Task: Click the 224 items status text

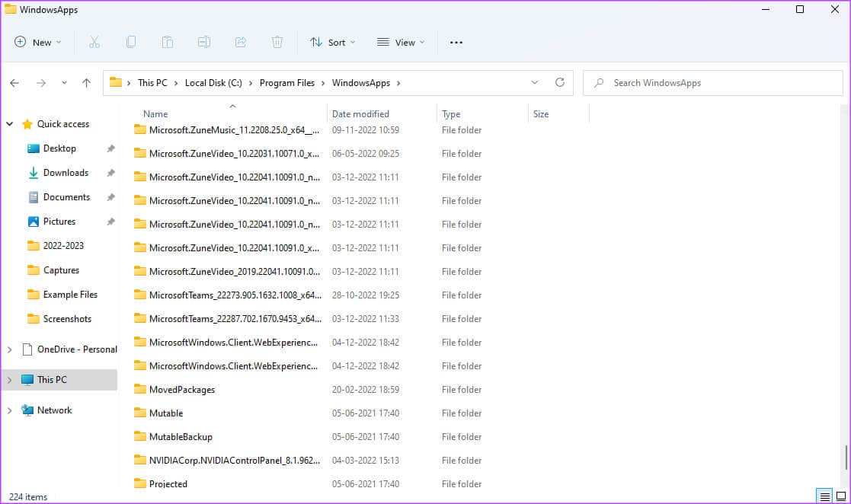Action: point(28,497)
